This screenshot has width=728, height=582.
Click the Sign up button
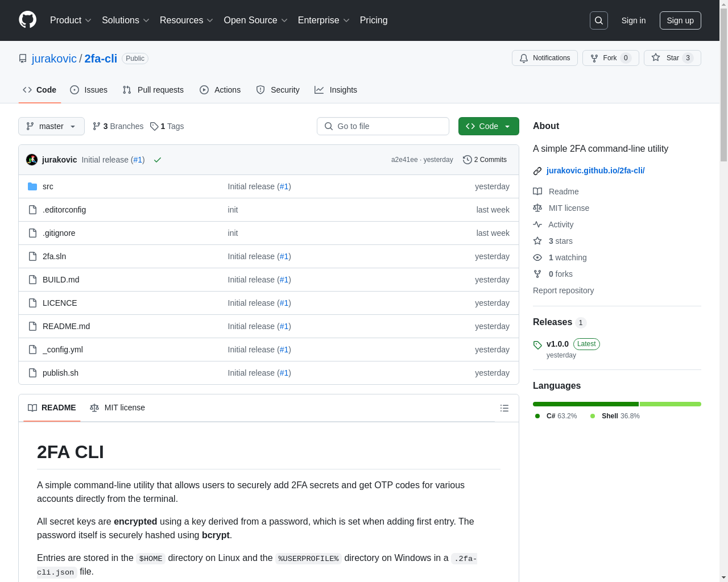point(680,20)
